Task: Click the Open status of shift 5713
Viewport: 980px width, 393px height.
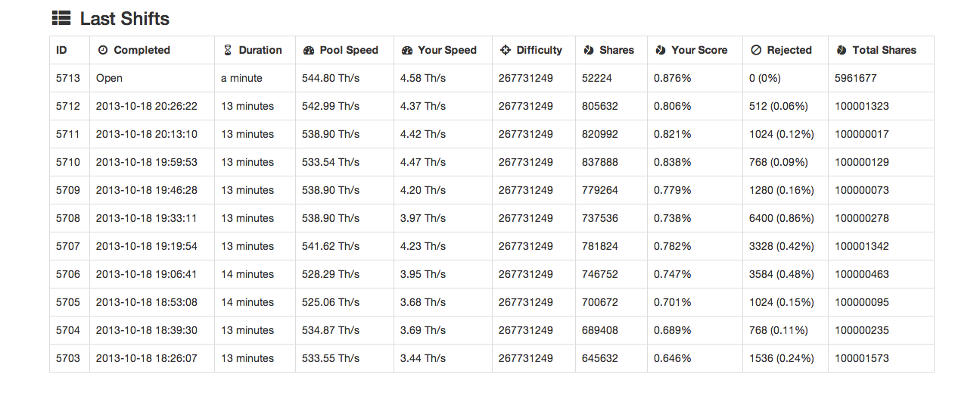Action: 109,78
